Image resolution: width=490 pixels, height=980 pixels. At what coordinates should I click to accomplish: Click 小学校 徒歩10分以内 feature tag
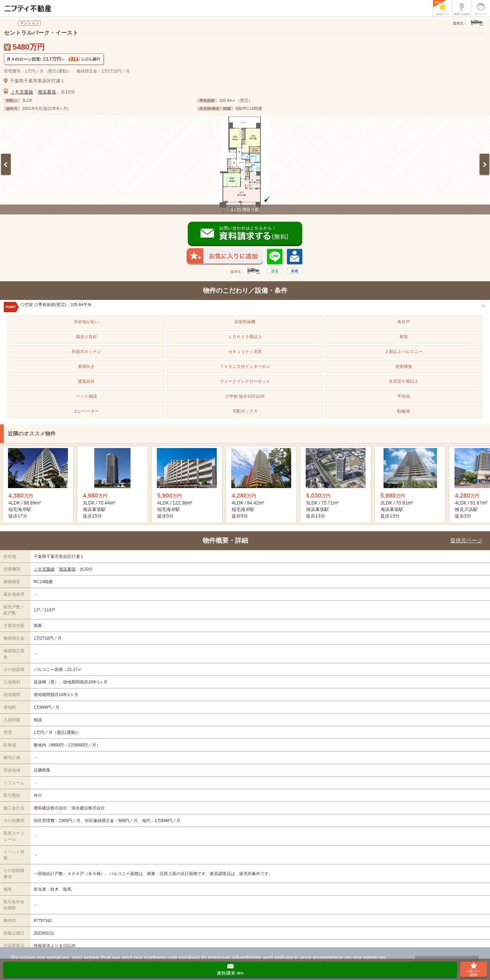click(245, 397)
